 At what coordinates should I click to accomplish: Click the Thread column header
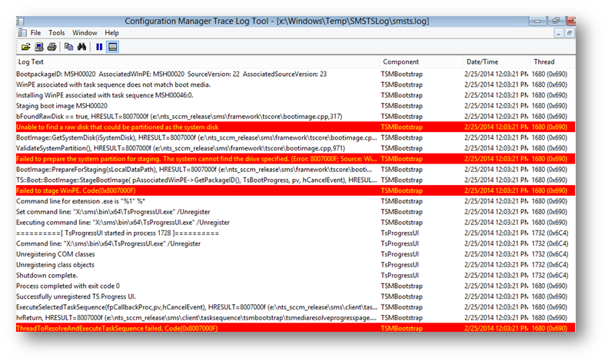(x=553, y=62)
